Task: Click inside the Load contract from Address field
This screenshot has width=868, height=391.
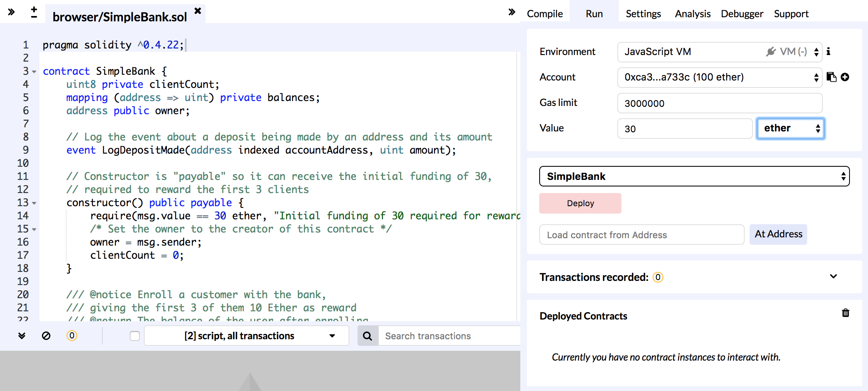Action: coord(641,235)
